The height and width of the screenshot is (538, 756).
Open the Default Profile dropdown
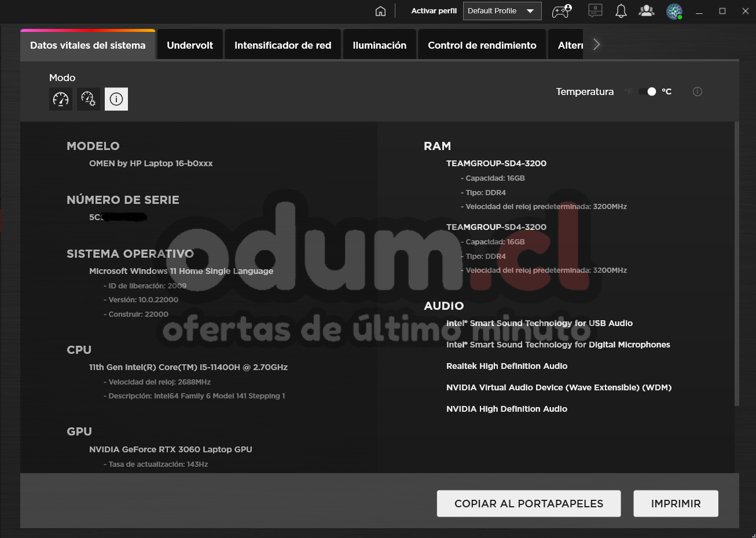click(x=502, y=11)
